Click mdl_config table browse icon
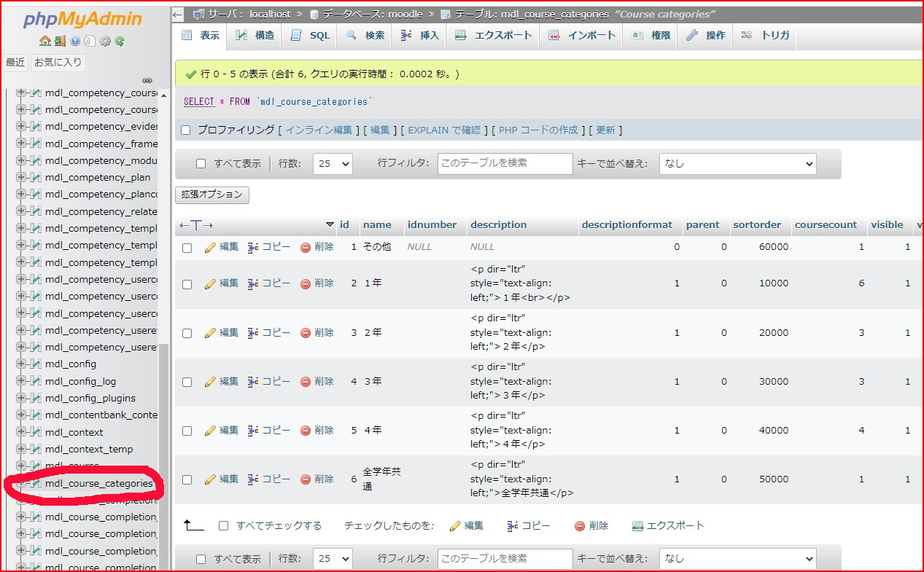This screenshot has height=572, width=924. pyautogui.click(x=36, y=364)
